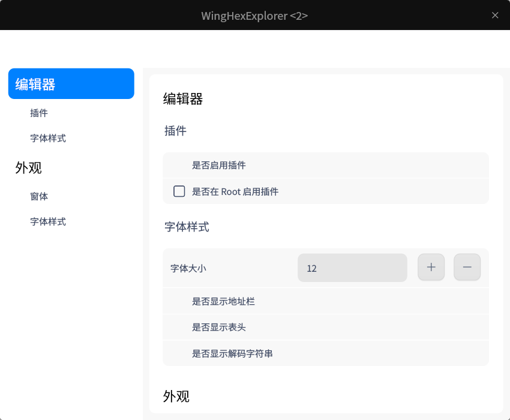Click the plus button to increase font size
The width and height of the screenshot is (510, 420).
tap(431, 267)
